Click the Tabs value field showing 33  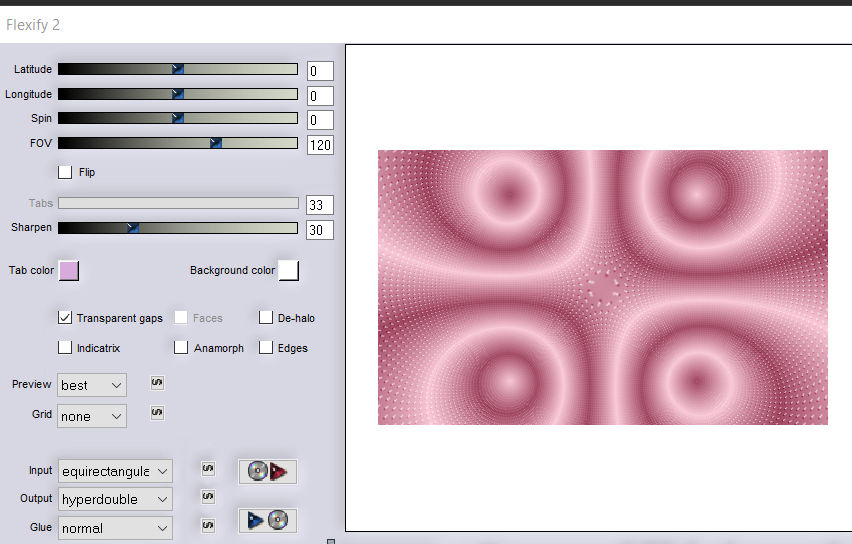coord(320,205)
